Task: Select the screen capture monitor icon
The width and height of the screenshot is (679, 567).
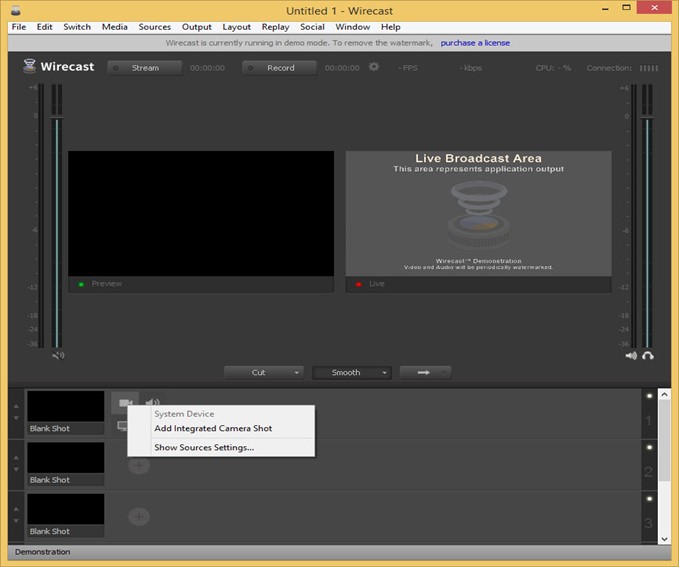Action: tap(122, 426)
